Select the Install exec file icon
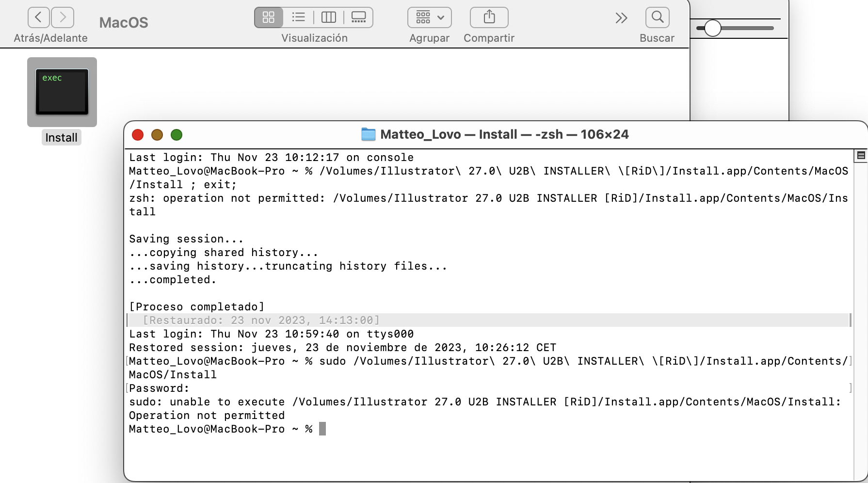 coord(62,92)
